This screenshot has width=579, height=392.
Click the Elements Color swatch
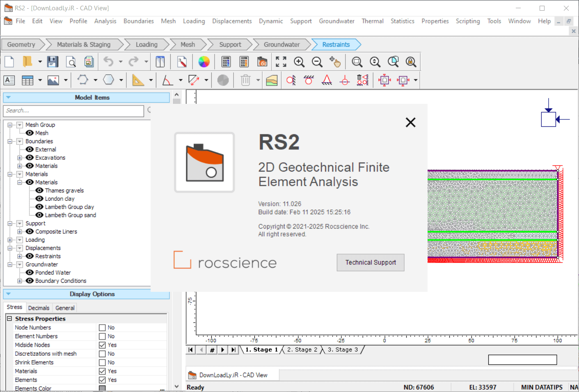pyautogui.click(x=102, y=388)
